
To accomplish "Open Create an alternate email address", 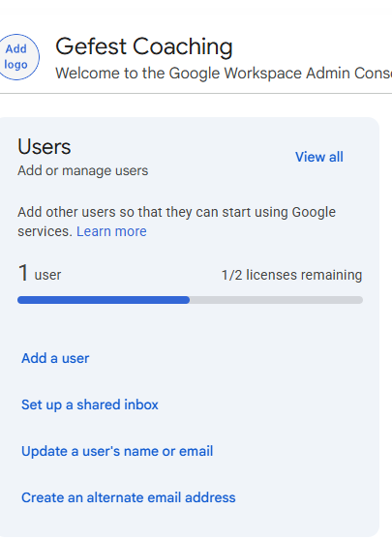I will [x=129, y=497].
